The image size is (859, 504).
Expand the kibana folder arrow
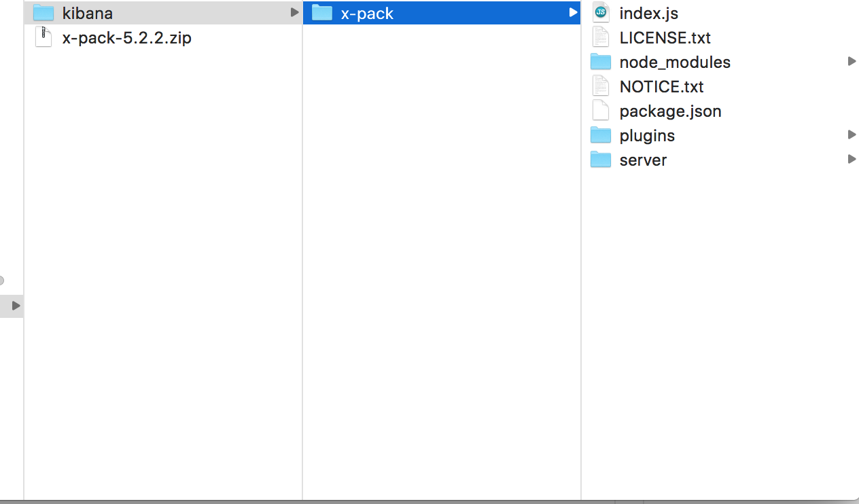[x=294, y=12]
